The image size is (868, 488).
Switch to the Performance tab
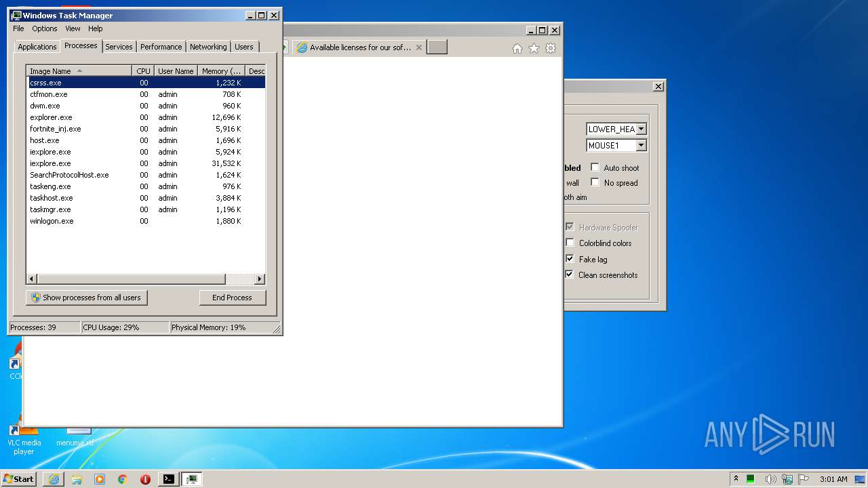[161, 47]
